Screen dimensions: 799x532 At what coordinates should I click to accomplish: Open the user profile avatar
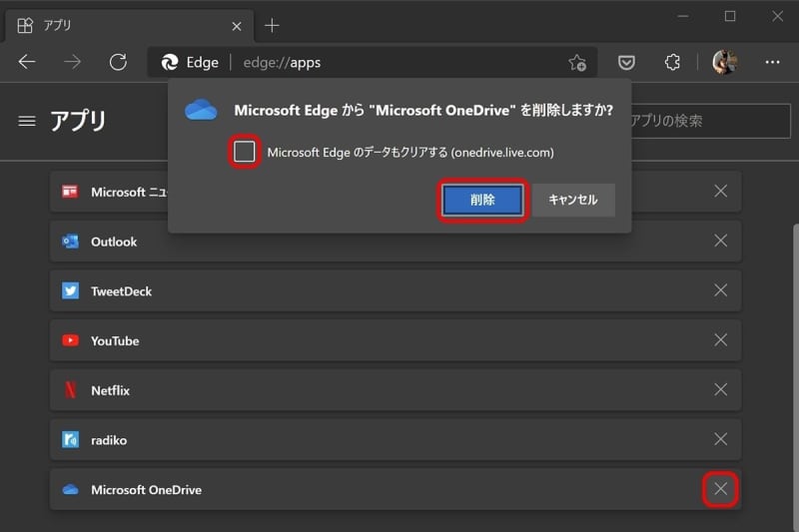[724, 62]
